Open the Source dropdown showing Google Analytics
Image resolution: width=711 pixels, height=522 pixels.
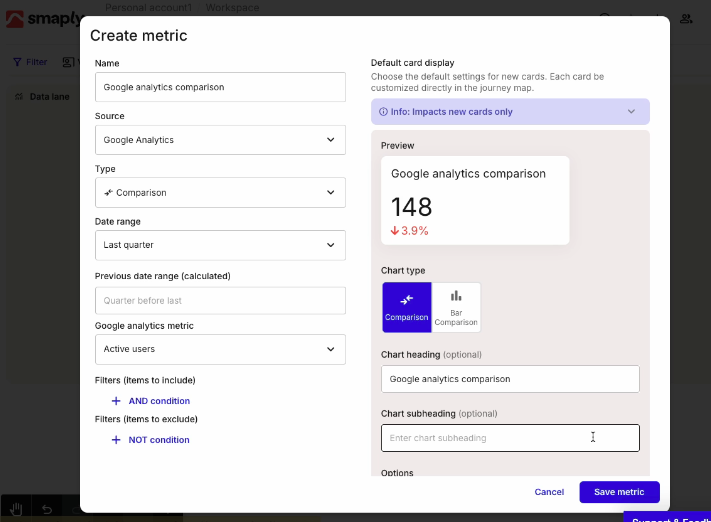tap(220, 140)
